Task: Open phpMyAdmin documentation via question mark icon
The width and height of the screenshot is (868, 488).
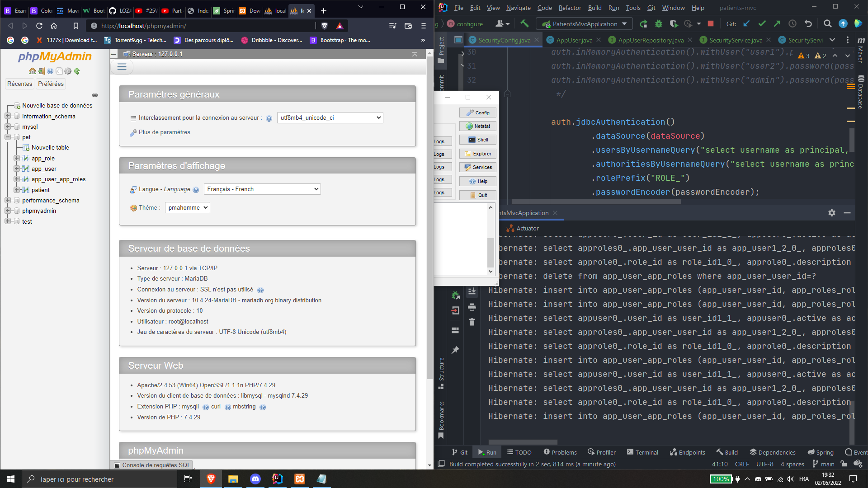Action: 50,71
